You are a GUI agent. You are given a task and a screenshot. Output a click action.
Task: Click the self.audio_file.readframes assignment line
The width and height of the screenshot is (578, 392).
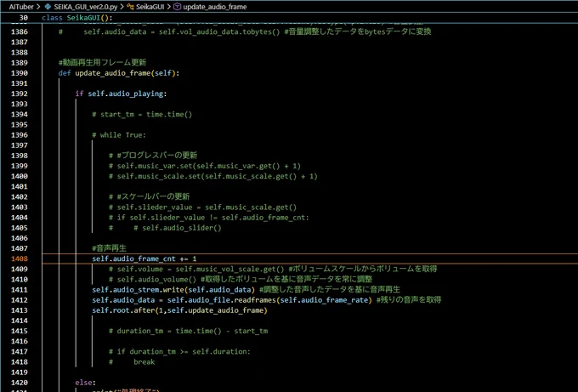click(232, 300)
